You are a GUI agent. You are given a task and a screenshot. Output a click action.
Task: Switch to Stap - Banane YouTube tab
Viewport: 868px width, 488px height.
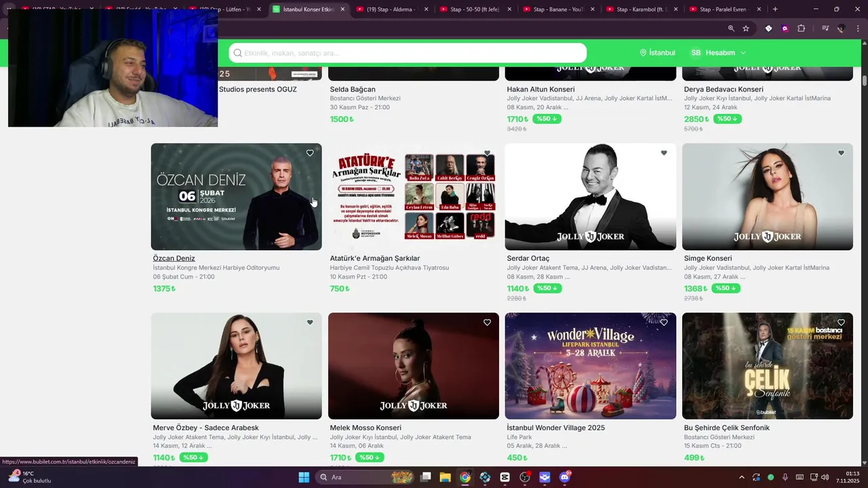pyautogui.click(x=559, y=9)
